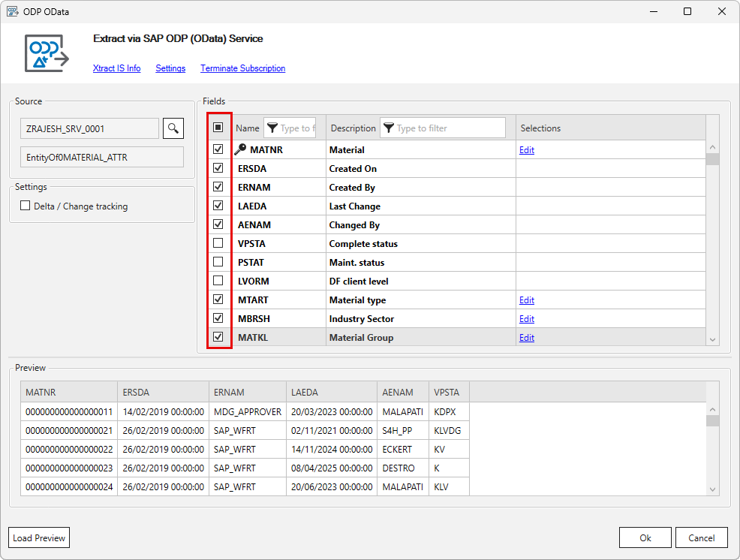Enable Delta / Change tracking
This screenshot has width=740, height=560.
[x=25, y=204]
